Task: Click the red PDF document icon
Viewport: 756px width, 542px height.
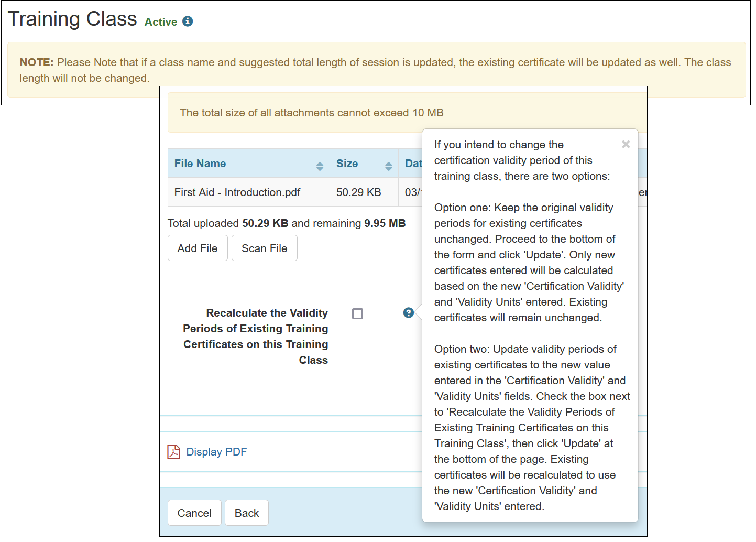Action: pos(173,452)
